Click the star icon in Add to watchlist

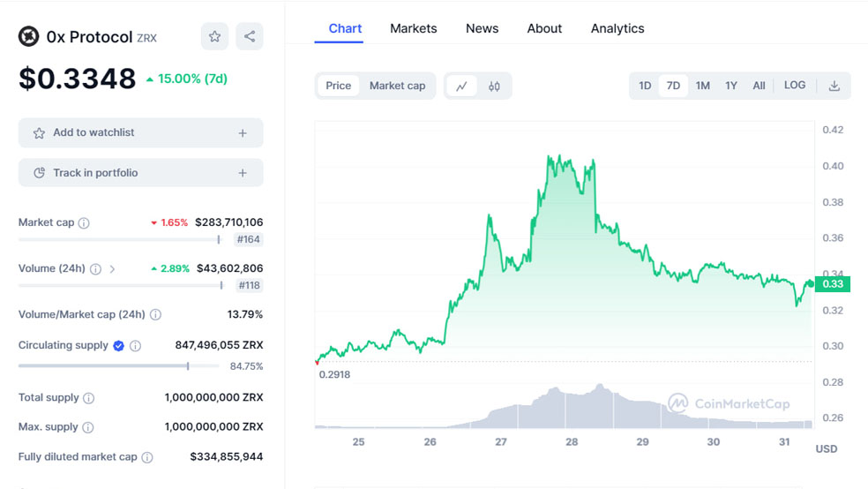tap(39, 133)
